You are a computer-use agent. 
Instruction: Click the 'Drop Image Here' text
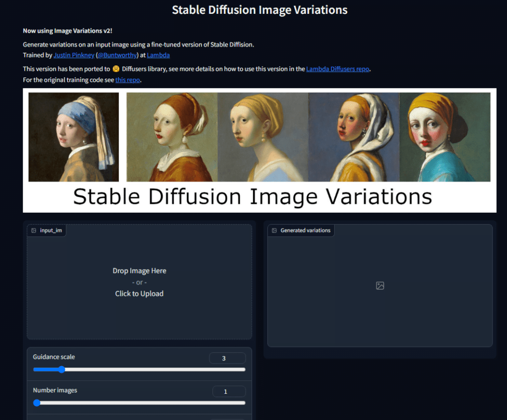click(139, 271)
